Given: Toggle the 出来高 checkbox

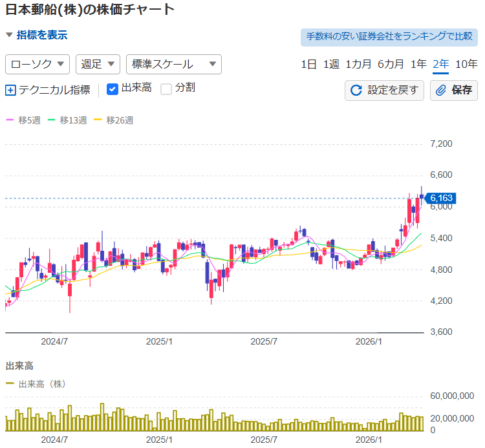Looking at the screenshot, I should (x=112, y=89).
